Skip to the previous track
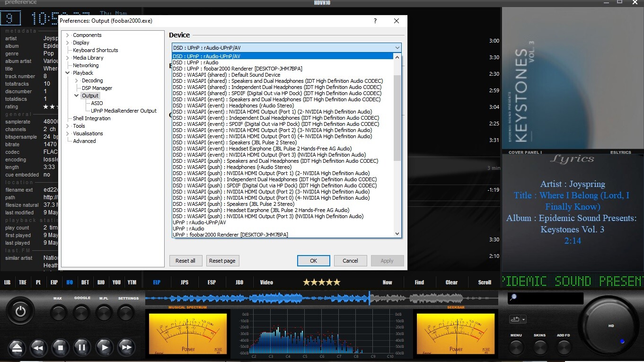644x362 pixels. pyautogui.click(x=39, y=348)
